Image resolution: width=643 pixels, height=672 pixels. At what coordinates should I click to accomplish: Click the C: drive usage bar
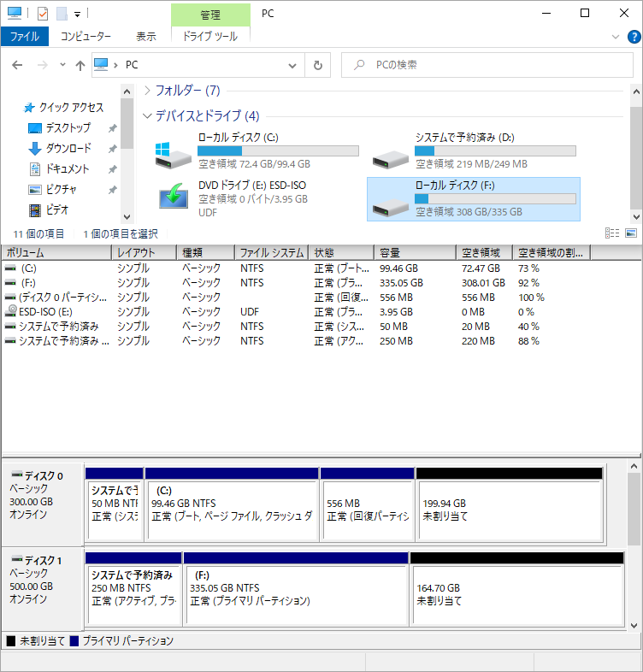(278, 150)
